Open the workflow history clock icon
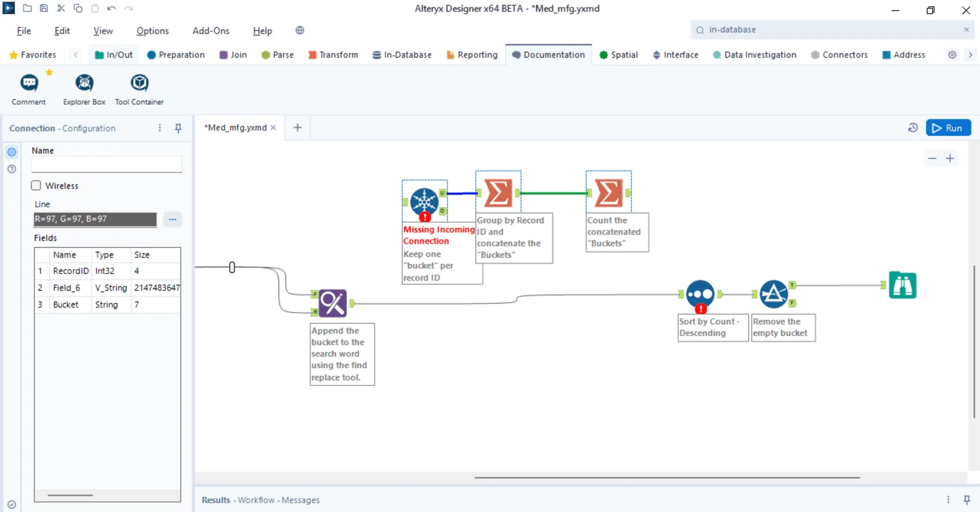The height and width of the screenshot is (512, 980). click(913, 128)
